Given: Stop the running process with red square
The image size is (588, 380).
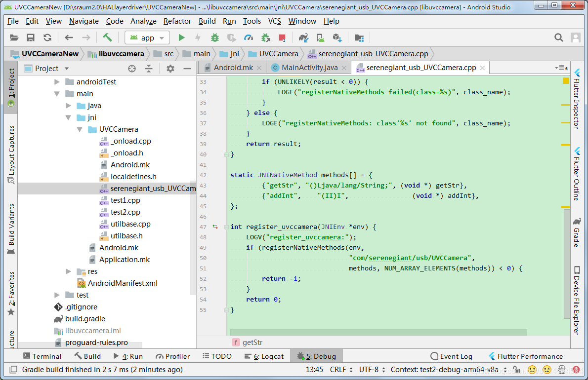Looking at the screenshot, I should pos(282,38).
